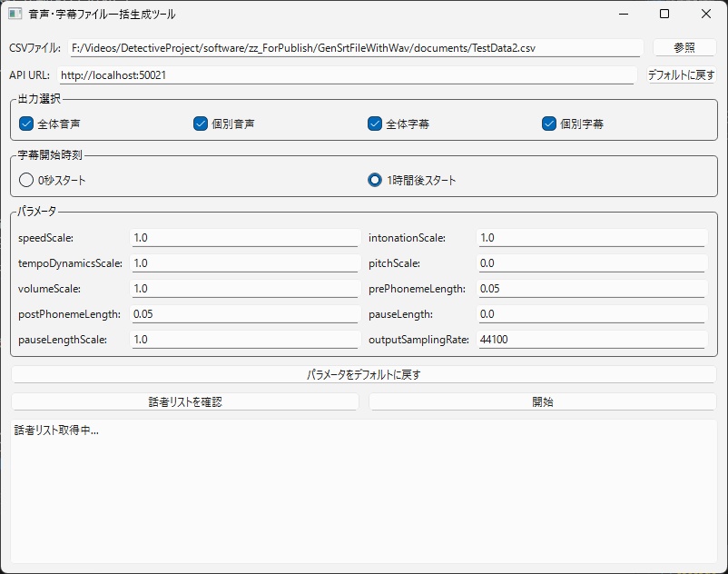The height and width of the screenshot is (574, 728).
Task: Click the pitchScale input field
Action: pos(590,262)
